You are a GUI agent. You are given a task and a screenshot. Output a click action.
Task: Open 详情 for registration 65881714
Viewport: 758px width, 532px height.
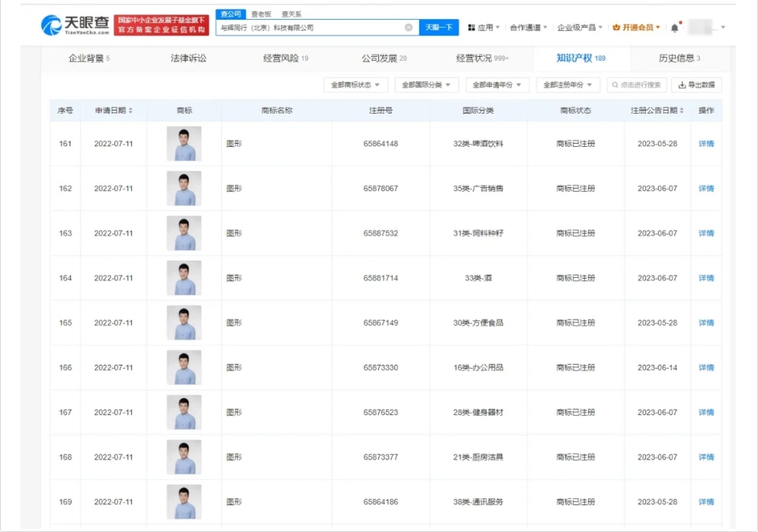click(x=706, y=278)
